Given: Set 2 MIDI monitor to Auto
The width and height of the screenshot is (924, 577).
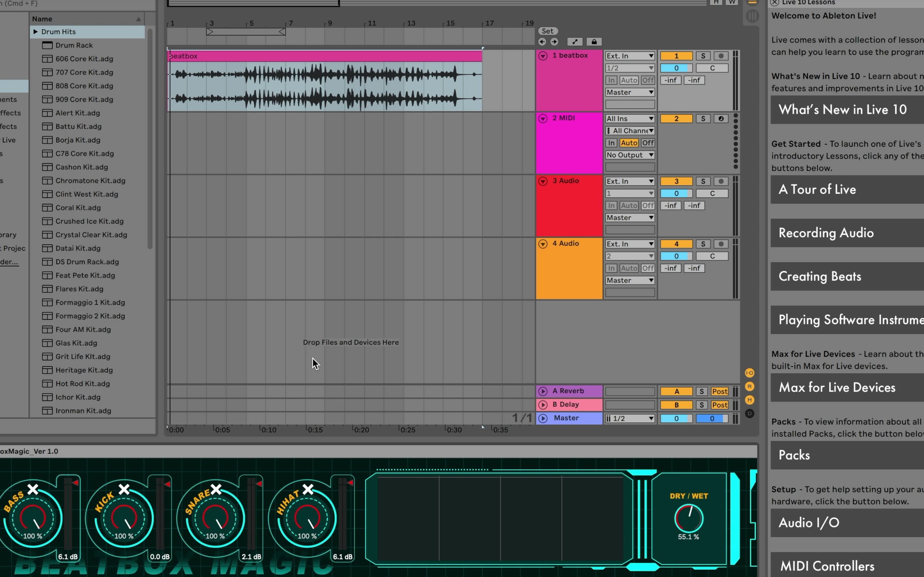Looking at the screenshot, I should 629,143.
